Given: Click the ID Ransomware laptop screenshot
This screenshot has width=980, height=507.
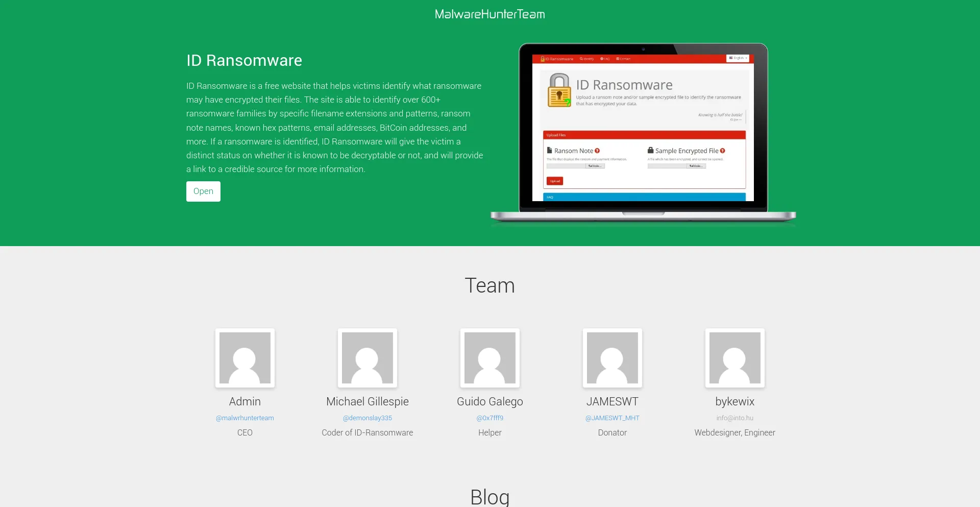Looking at the screenshot, I should [643, 134].
